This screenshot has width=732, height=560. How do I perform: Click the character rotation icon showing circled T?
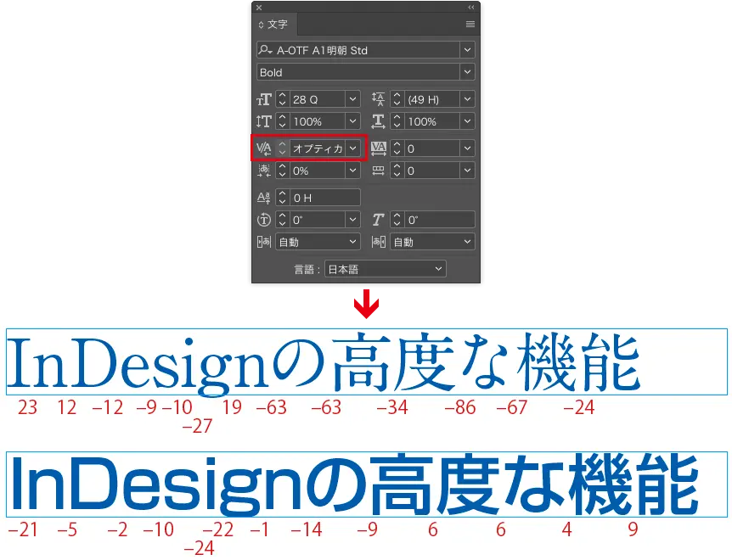click(264, 219)
